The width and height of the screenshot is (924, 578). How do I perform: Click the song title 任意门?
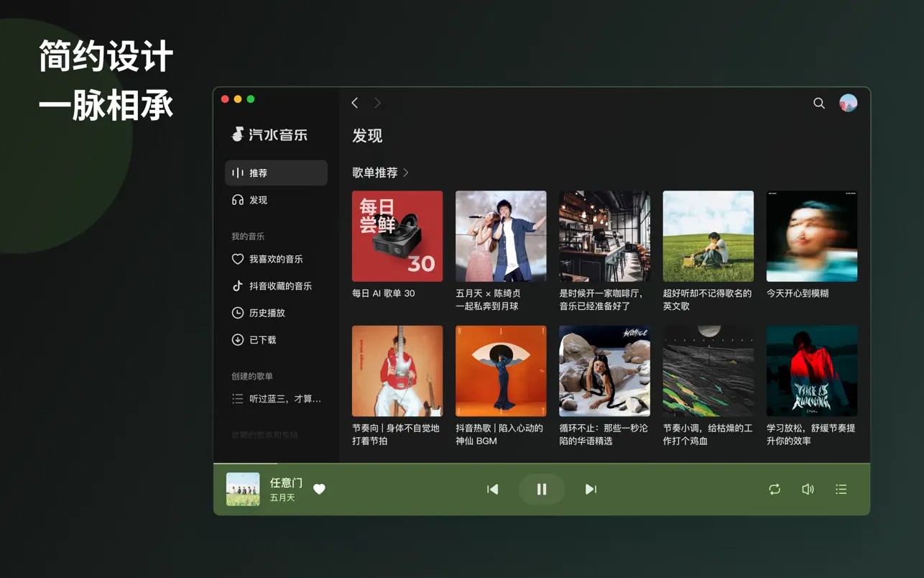click(x=286, y=483)
